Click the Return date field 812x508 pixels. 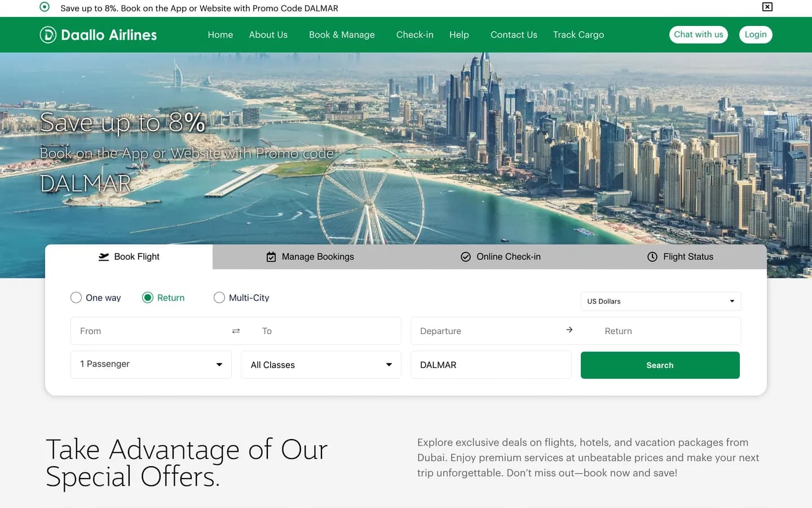coord(668,331)
